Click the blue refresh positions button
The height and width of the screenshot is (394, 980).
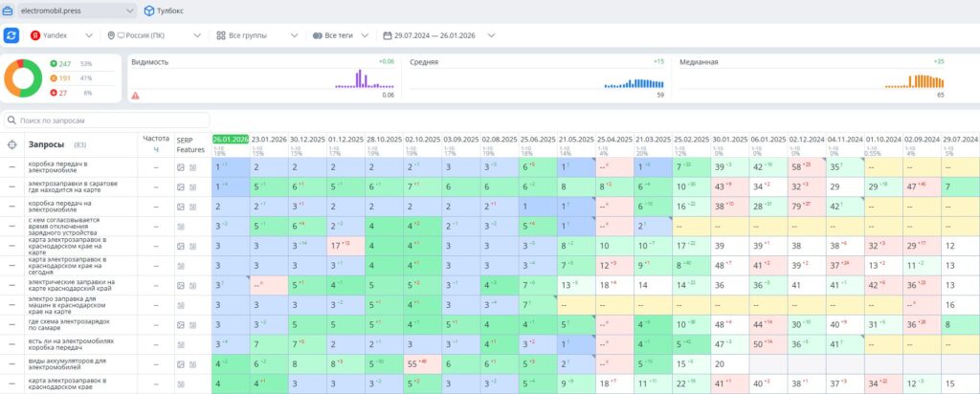click(11, 35)
